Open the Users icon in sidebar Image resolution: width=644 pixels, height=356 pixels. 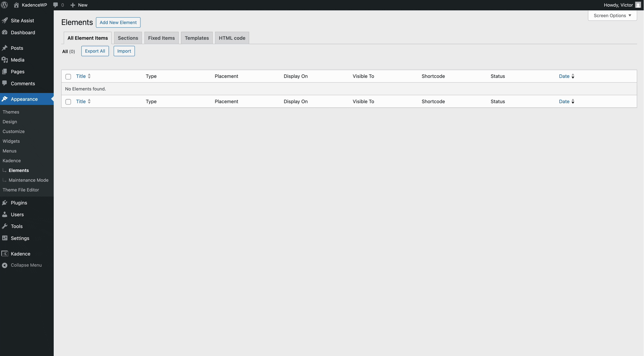tap(5, 214)
